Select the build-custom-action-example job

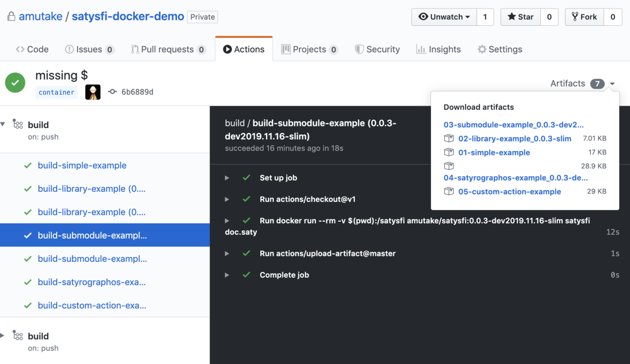(x=92, y=305)
